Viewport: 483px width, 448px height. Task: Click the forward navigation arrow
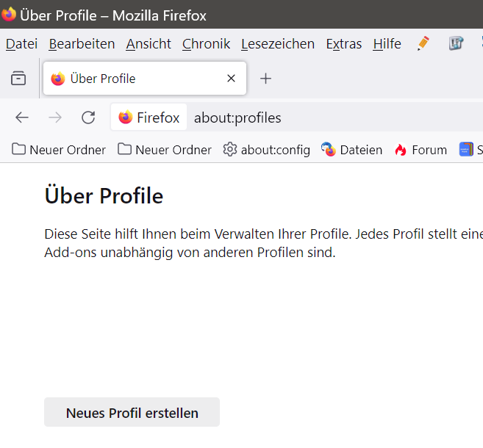click(55, 118)
